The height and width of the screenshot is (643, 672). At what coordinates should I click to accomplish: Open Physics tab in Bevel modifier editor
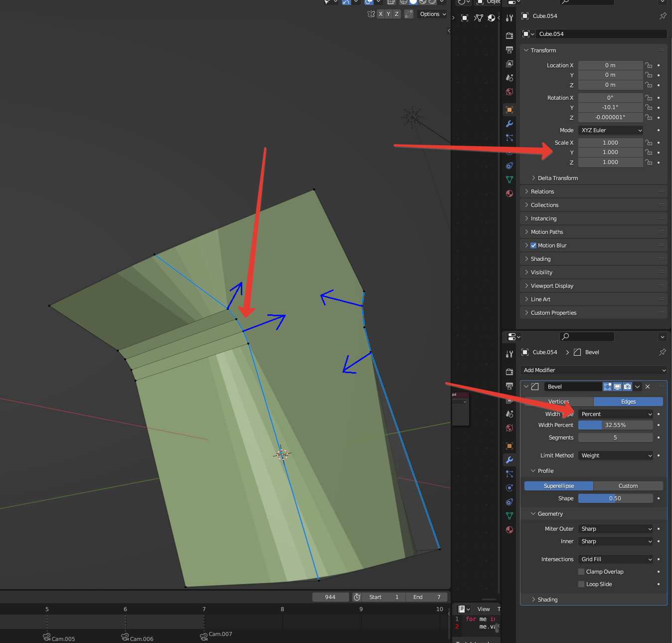click(509, 488)
